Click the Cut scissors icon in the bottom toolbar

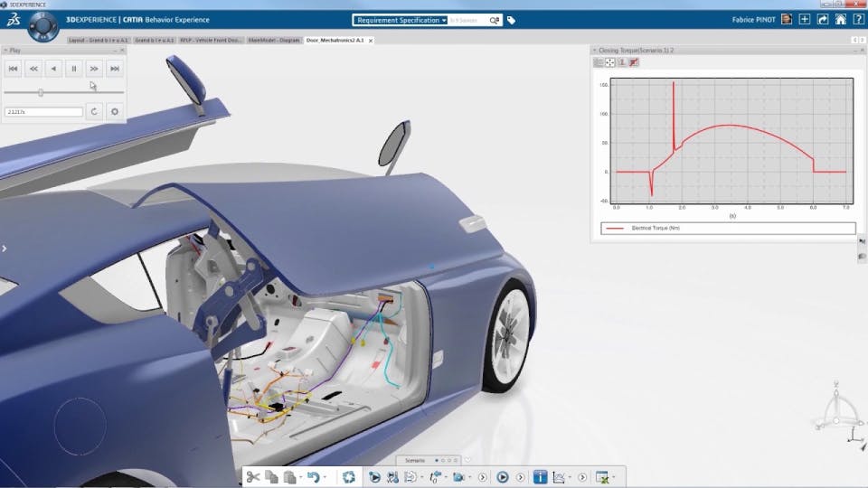tap(253, 476)
